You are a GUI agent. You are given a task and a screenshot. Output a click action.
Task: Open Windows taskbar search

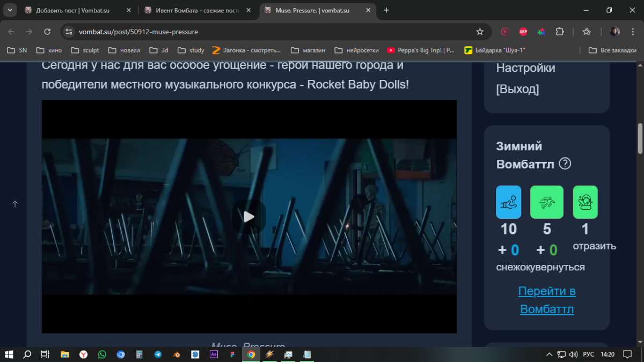27,354
